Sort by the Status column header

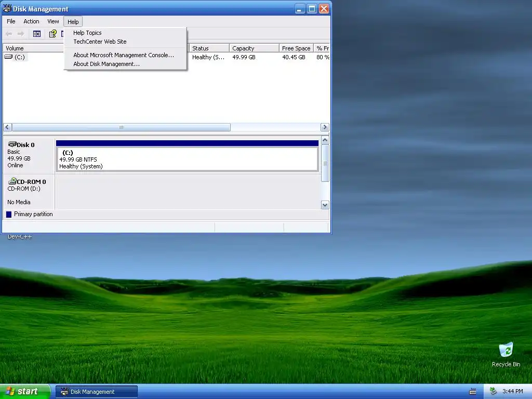[x=209, y=48]
